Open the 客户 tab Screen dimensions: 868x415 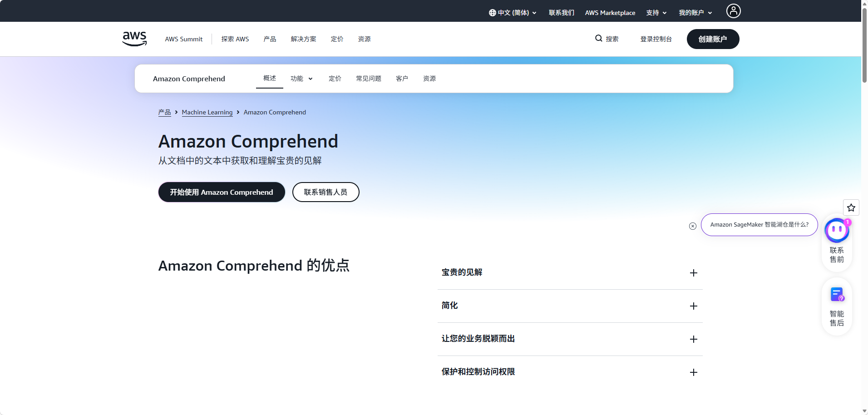402,79
